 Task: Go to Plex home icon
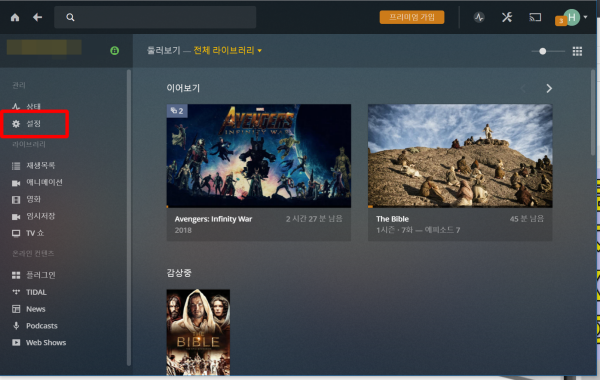point(15,17)
